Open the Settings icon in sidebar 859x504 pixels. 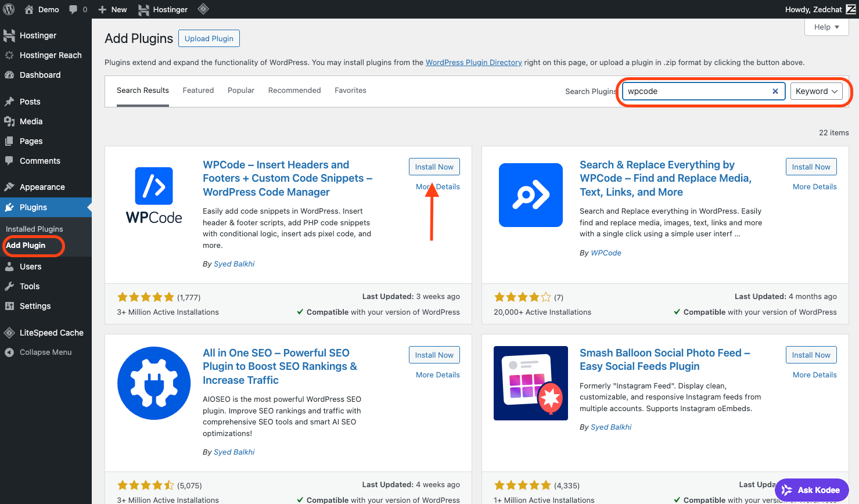[x=12, y=306]
